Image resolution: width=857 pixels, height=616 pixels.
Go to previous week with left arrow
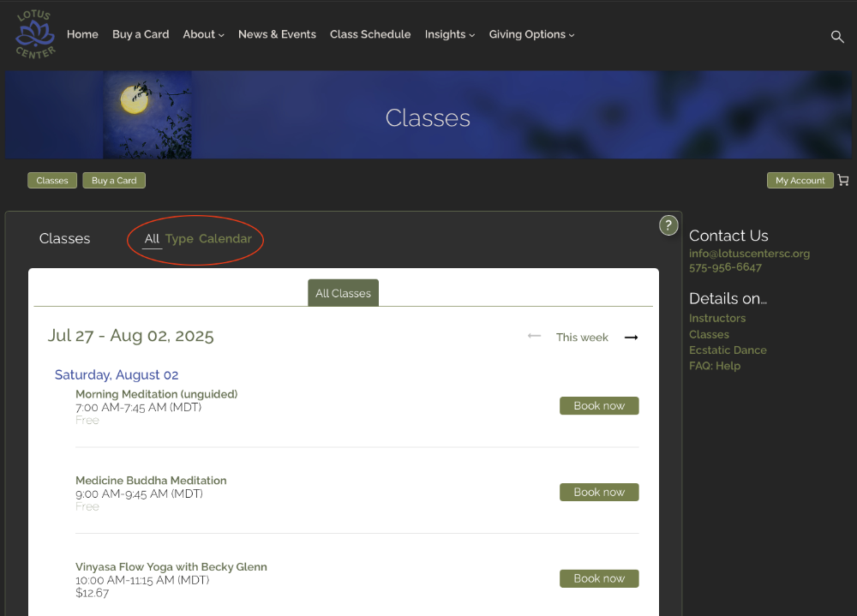535,337
